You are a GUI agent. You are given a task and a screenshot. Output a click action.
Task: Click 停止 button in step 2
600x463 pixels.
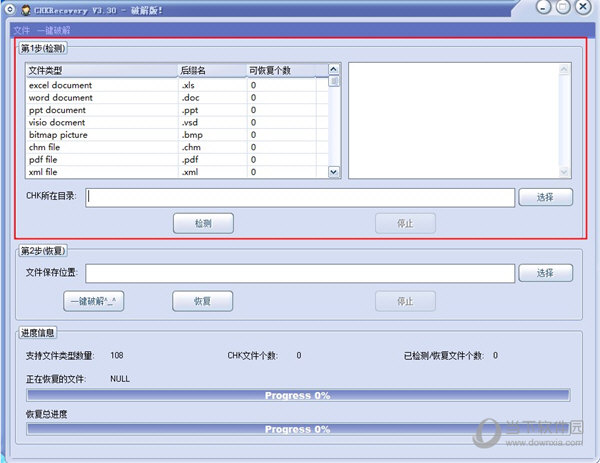coord(405,301)
